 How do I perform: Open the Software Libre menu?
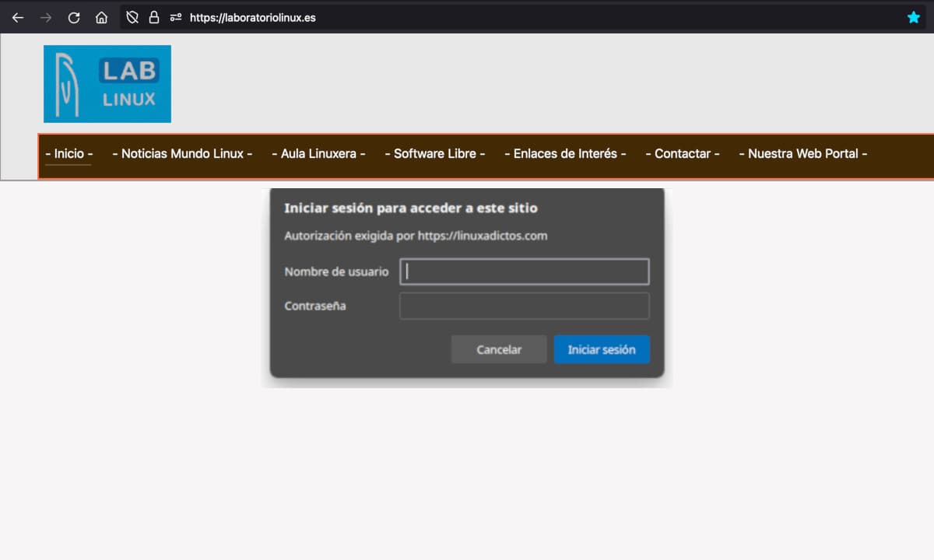point(434,154)
